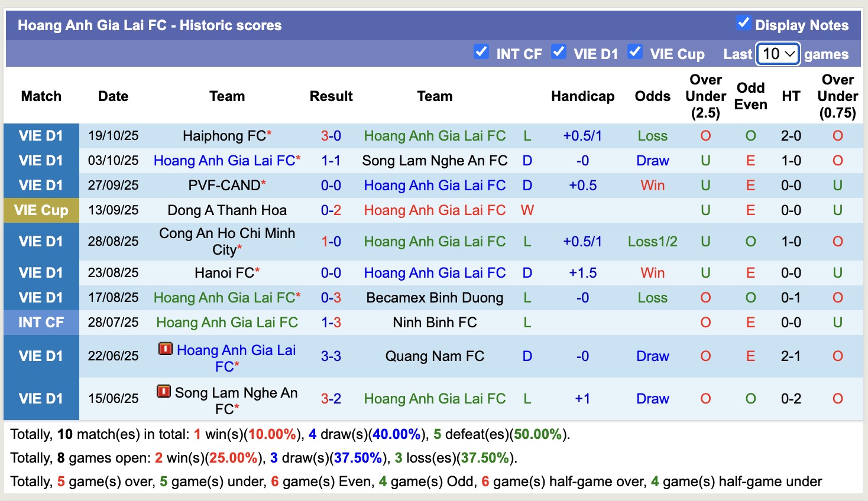Screen dimensions: 868x501
Task: Click the Quang Nam FC team name
Action: pos(435,356)
